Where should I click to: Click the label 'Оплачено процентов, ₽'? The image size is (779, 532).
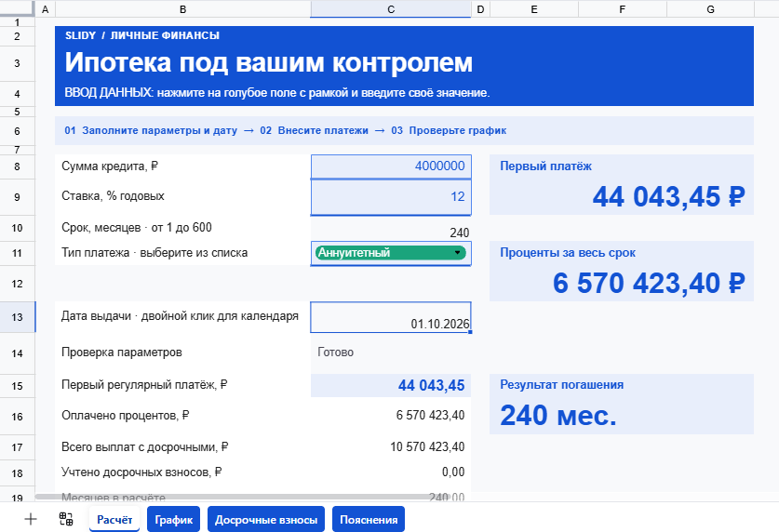click(x=126, y=416)
